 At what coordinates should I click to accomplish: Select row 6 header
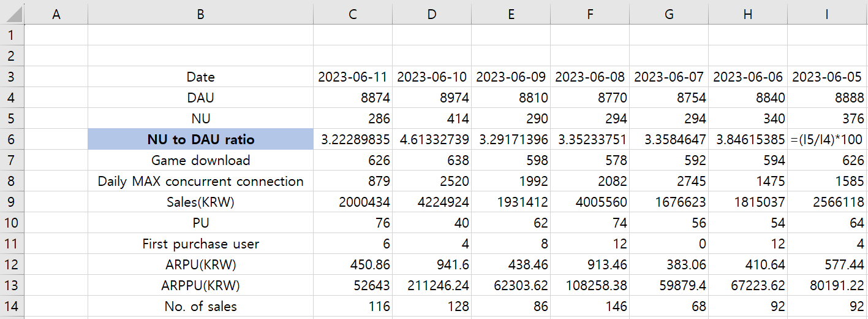tap(12, 139)
